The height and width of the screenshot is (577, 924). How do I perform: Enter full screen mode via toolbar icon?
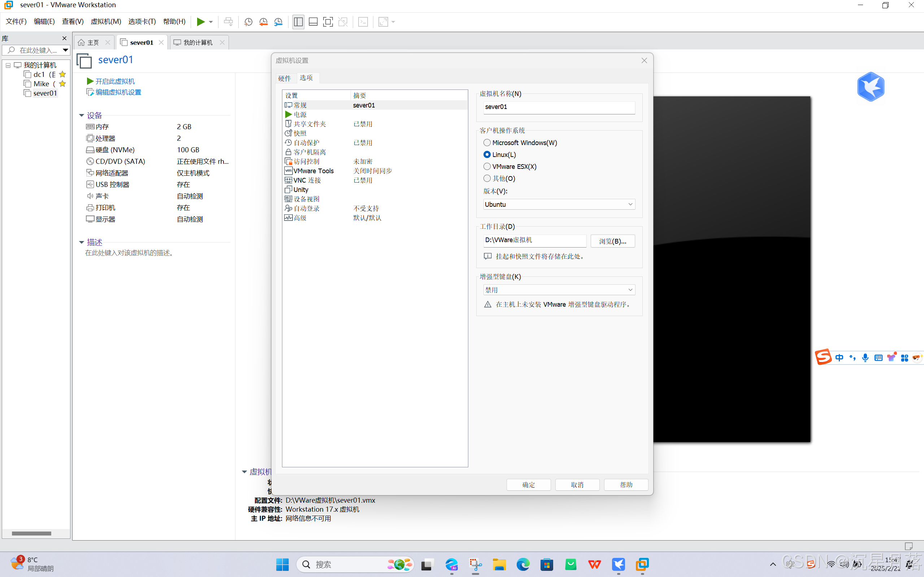327,22
